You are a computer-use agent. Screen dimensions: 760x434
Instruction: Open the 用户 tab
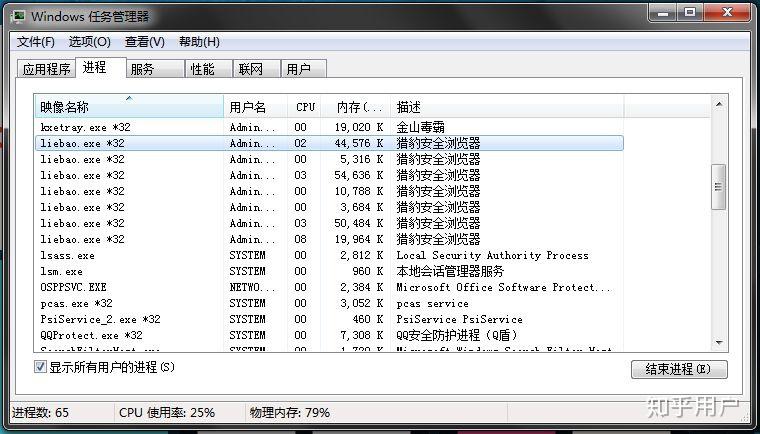[304, 69]
